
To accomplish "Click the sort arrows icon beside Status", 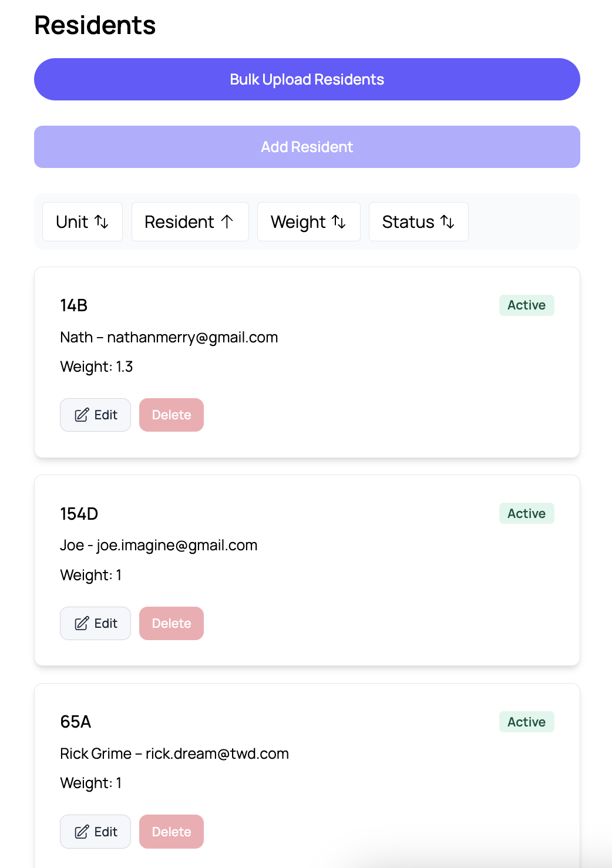I will (448, 222).
